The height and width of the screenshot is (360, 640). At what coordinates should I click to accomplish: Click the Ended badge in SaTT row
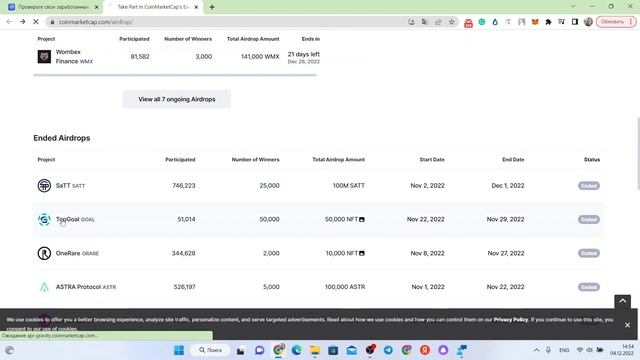(589, 186)
